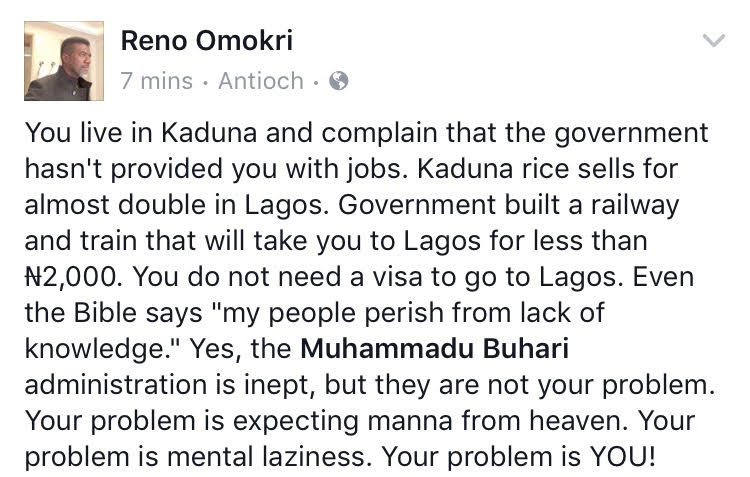Select the Antioch location tag
750x477 pixels.
point(264,82)
